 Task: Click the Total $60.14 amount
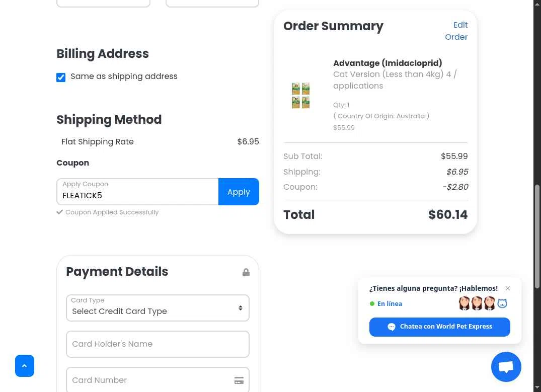[x=448, y=215]
